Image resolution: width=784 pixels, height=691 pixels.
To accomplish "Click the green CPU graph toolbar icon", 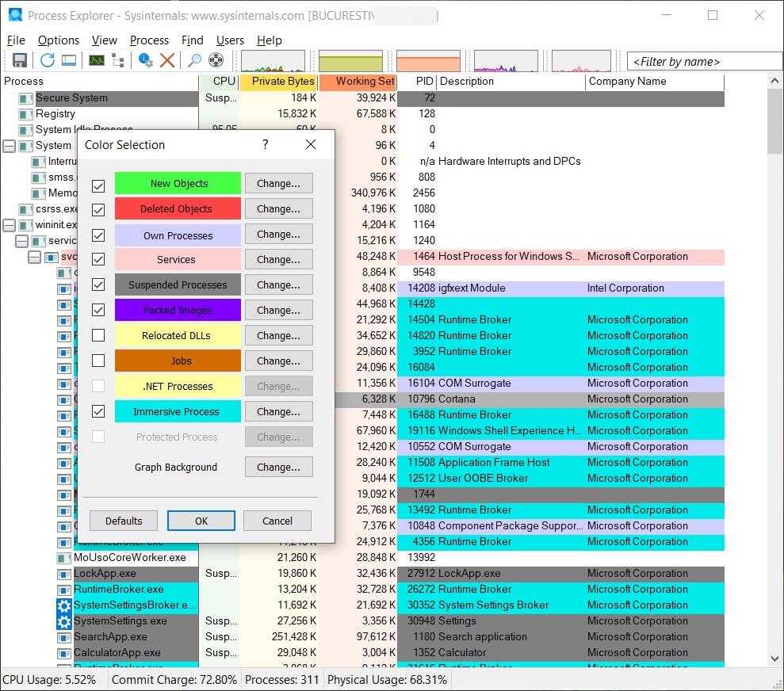I will (x=97, y=60).
